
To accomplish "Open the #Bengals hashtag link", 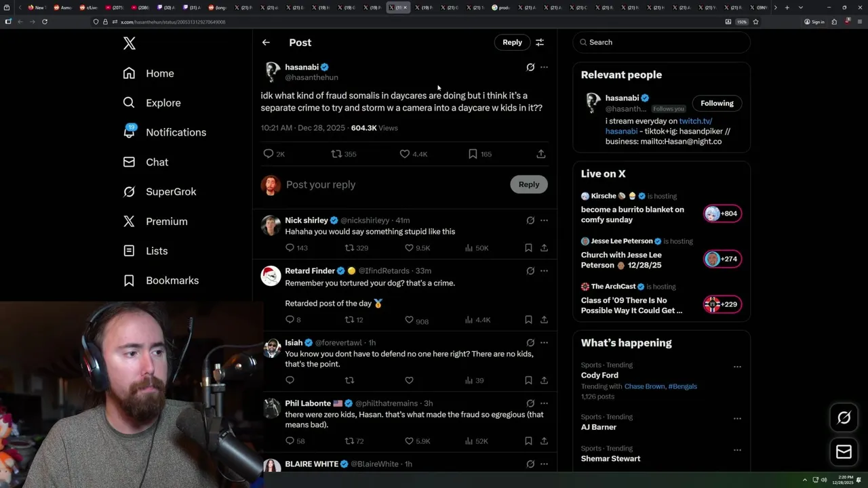I will pyautogui.click(x=682, y=386).
